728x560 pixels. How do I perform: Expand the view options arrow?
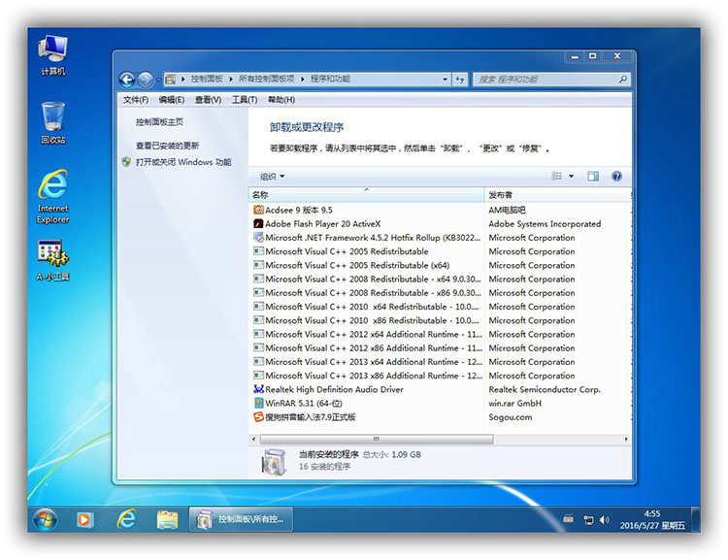tap(571, 176)
